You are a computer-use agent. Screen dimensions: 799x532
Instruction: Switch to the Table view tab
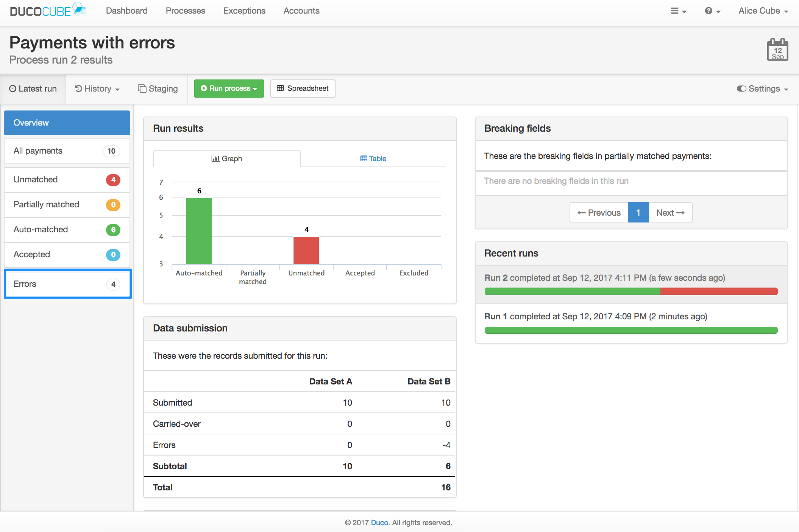tap(373, 159)
